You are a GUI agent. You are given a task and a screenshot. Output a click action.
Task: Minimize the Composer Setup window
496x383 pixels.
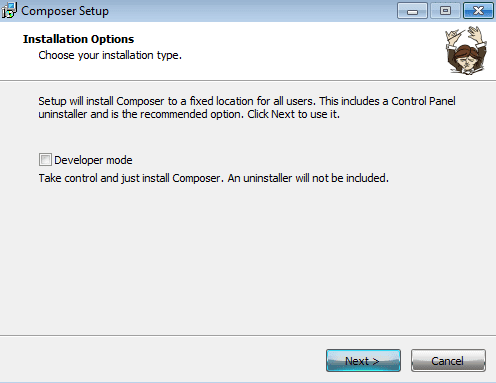pos(412,11)
